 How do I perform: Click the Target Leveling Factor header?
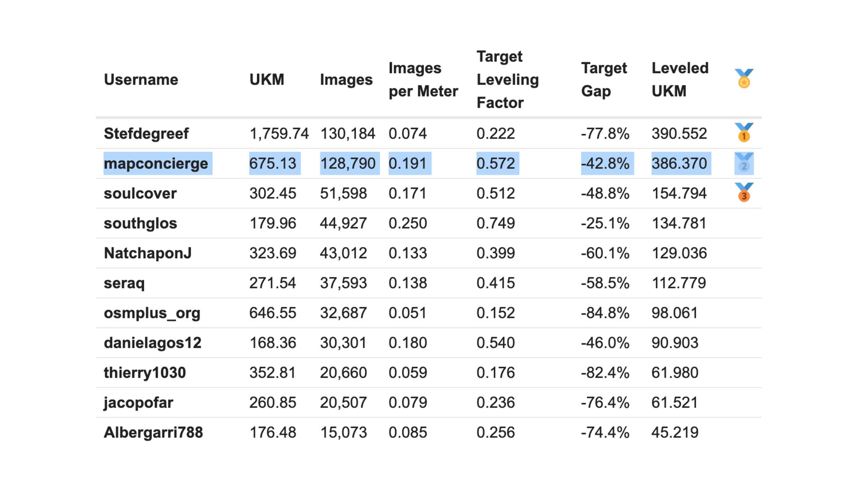pyautogui.click(x=507, y=80)
